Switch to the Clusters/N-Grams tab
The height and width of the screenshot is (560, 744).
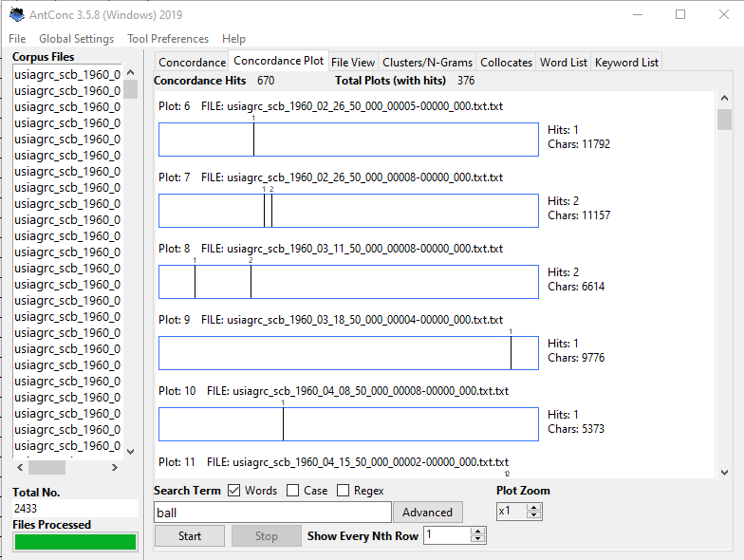pos(427,63)
